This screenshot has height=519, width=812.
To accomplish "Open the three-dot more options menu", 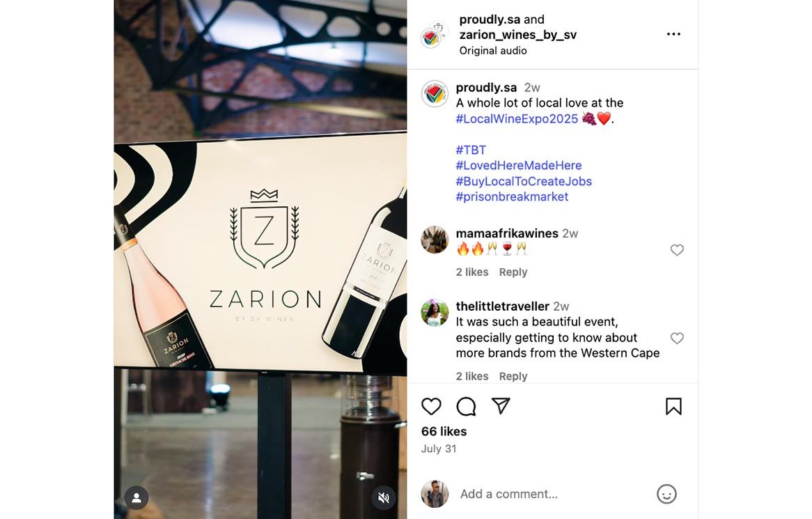I will pyautogui.click(x=673, y=34).
